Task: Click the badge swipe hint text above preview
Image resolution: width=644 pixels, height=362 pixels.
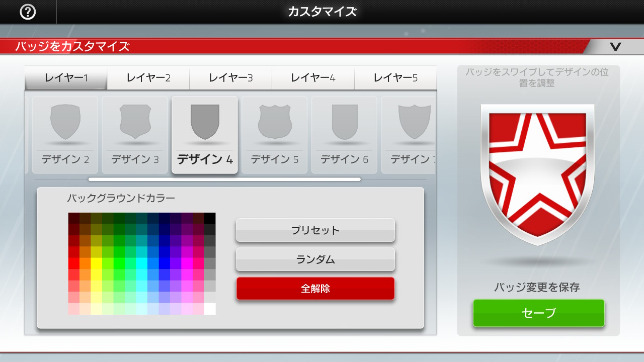Action: pyautogui.click(x=537, y=77)
